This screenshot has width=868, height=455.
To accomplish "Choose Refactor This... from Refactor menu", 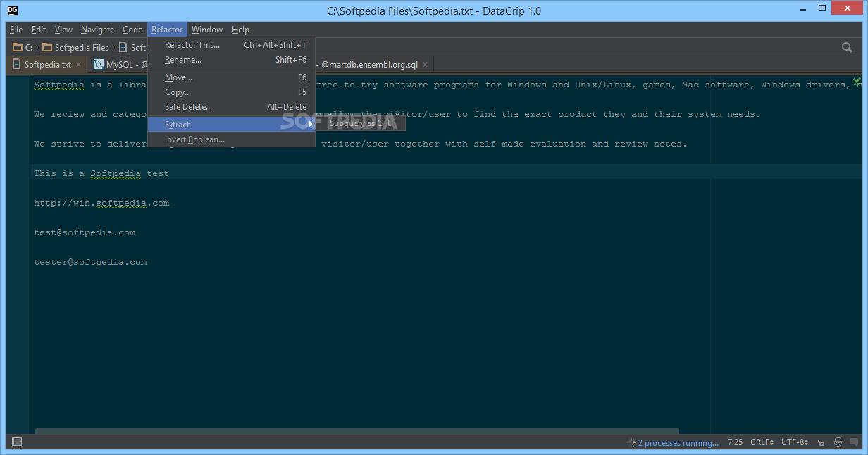I will click(231, 45).
